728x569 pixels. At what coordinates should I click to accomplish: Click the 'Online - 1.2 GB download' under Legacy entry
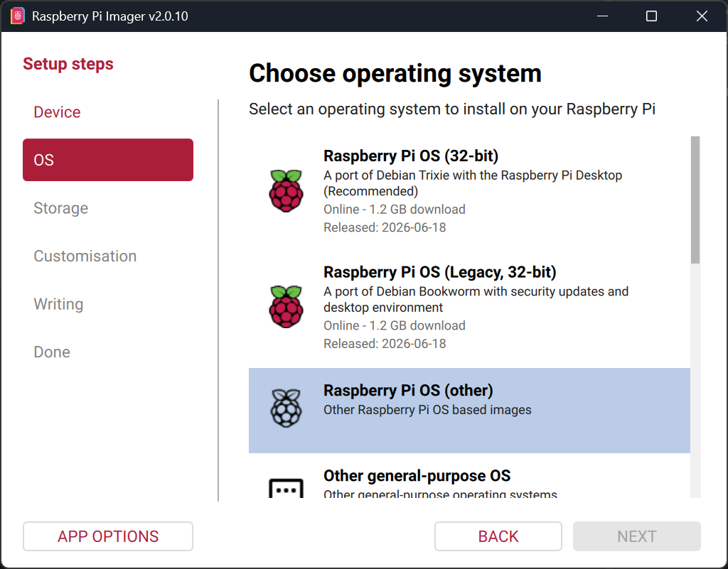pos(394,325)
